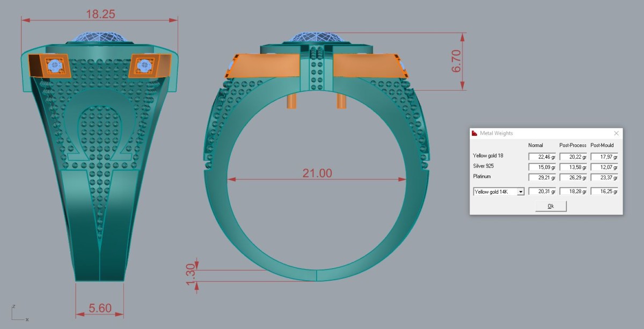
Task: Click Yellow gold 18 Post-Process weight field
Action: (573, 157)
